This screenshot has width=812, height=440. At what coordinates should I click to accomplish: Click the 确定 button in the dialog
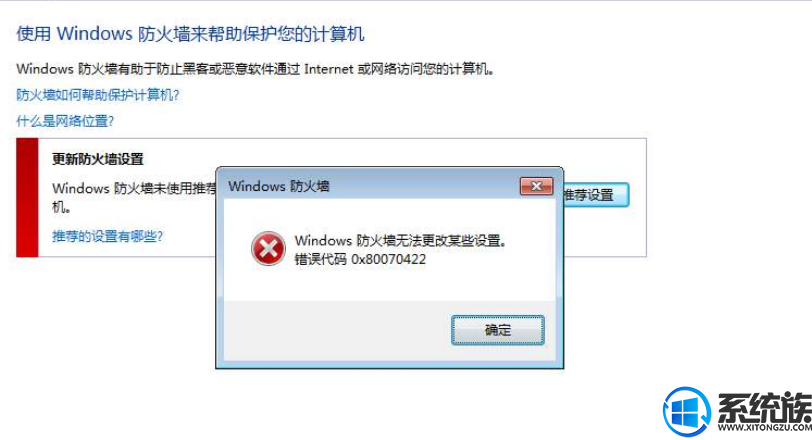point(498,330)
